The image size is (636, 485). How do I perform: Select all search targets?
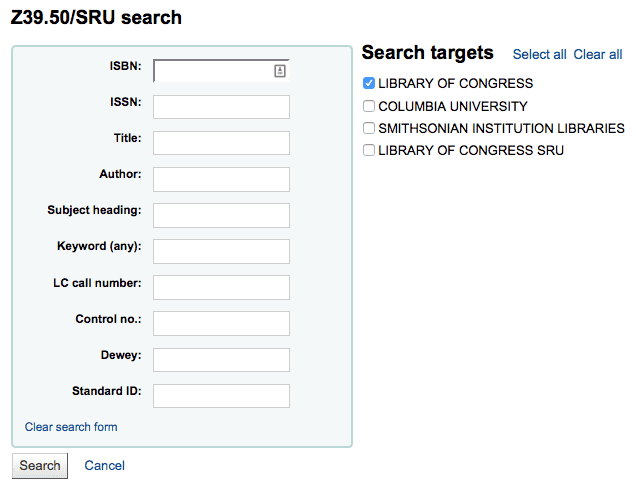click(x=539, y=54)
